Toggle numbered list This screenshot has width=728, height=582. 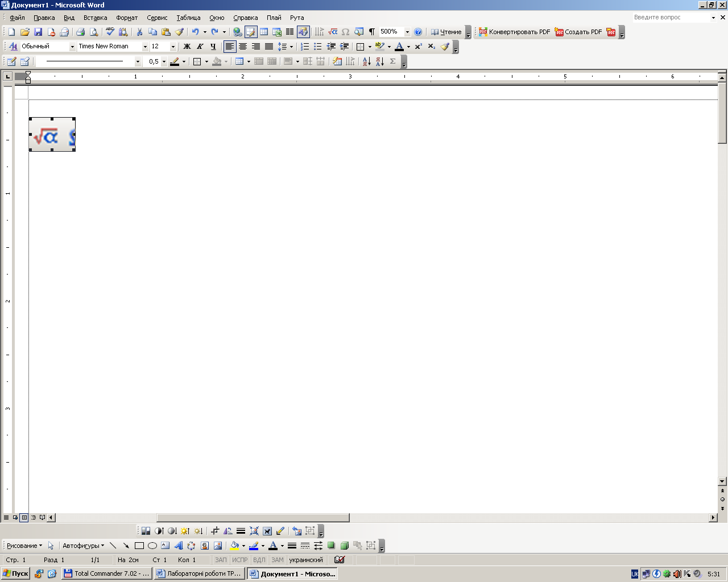[305, 47]
